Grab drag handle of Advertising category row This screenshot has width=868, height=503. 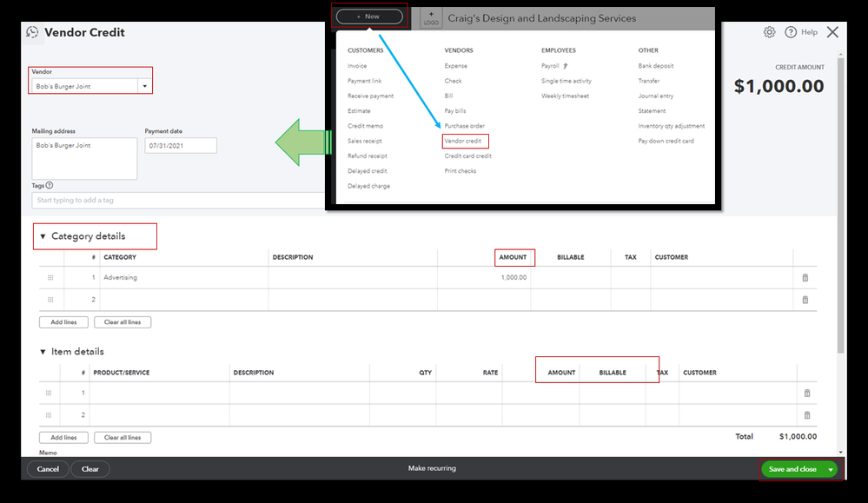[x=50, y=278]
